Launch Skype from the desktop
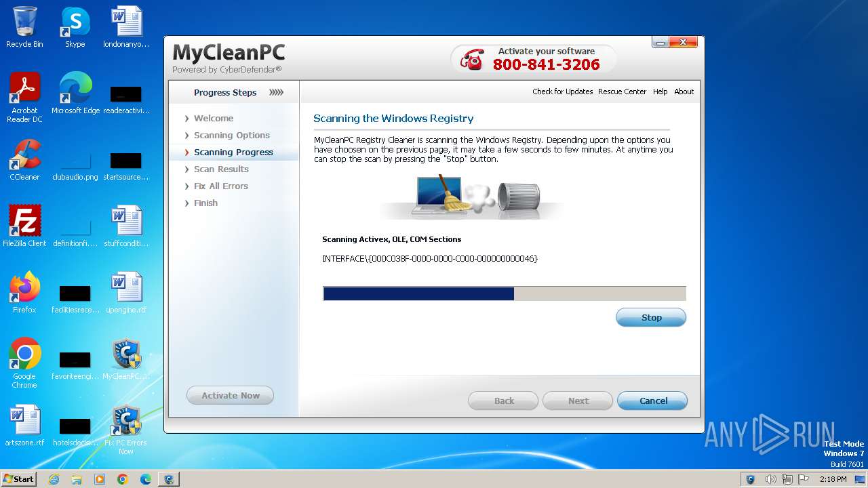 pyautogui.click(x=75, y=28)
